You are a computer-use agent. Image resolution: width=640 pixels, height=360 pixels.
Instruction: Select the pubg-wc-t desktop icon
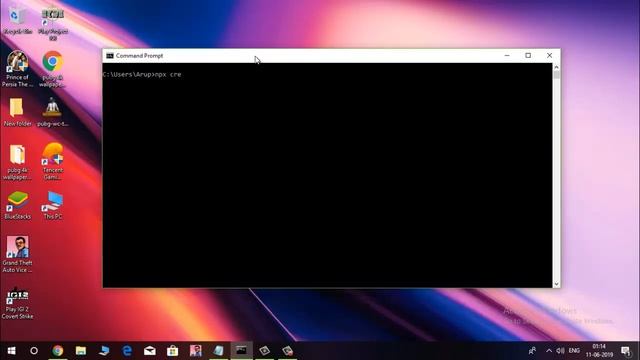coord(53,112)
